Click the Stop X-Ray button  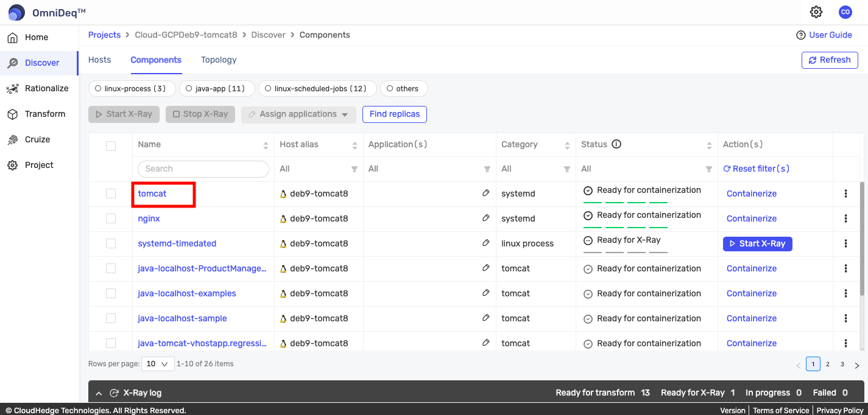pyautogui.click(x=200, y=114)
